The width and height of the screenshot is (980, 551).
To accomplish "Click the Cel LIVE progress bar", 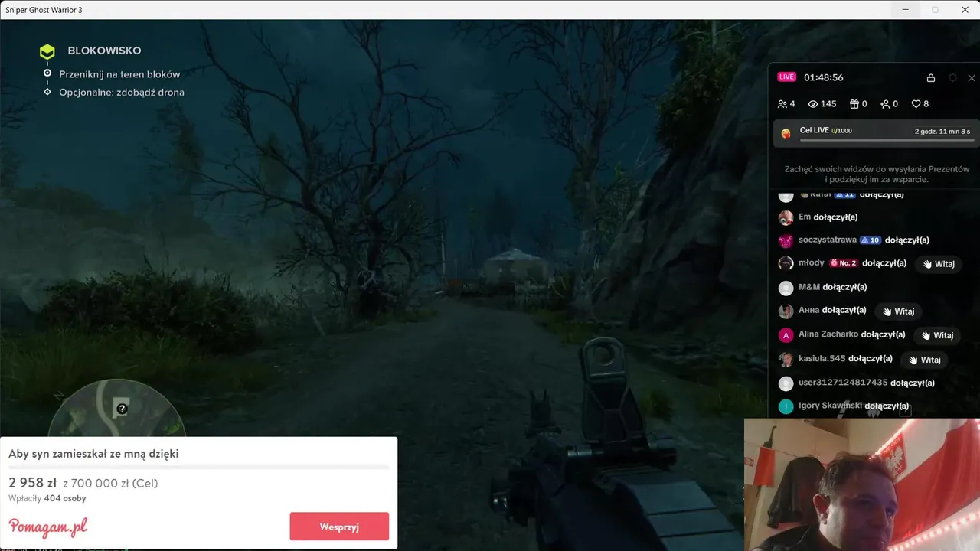I will (887, 140).
